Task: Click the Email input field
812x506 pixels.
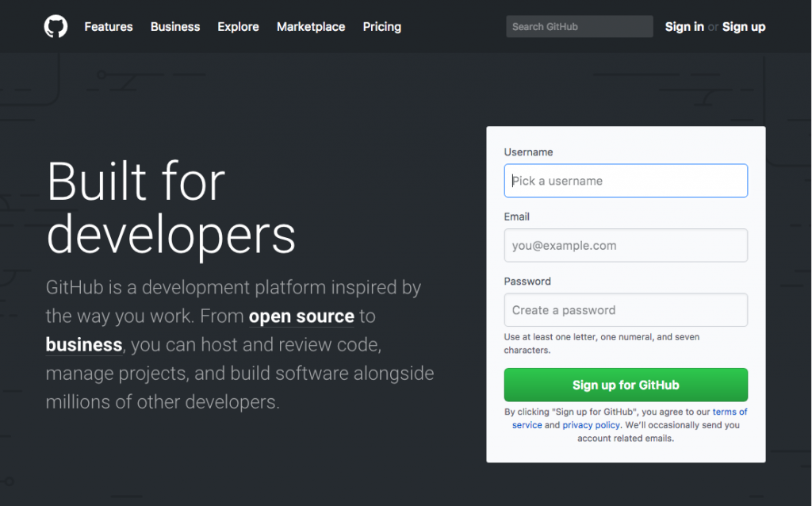Action: tap(626, 245)
